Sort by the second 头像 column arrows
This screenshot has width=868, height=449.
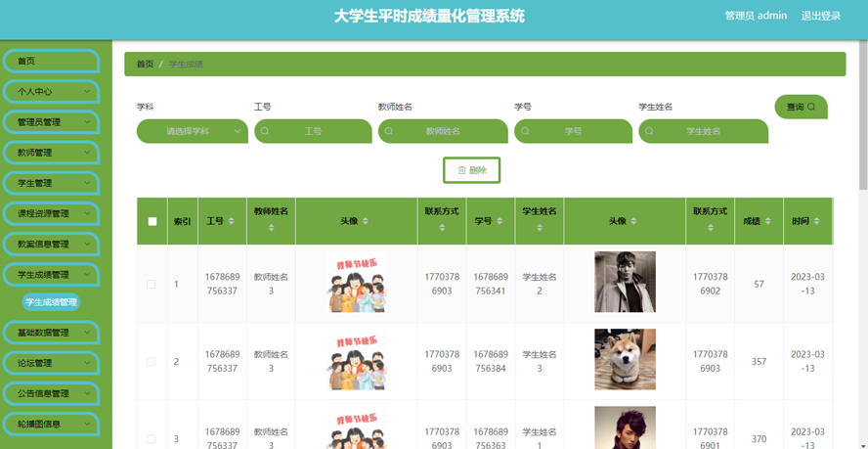(633, 221)
